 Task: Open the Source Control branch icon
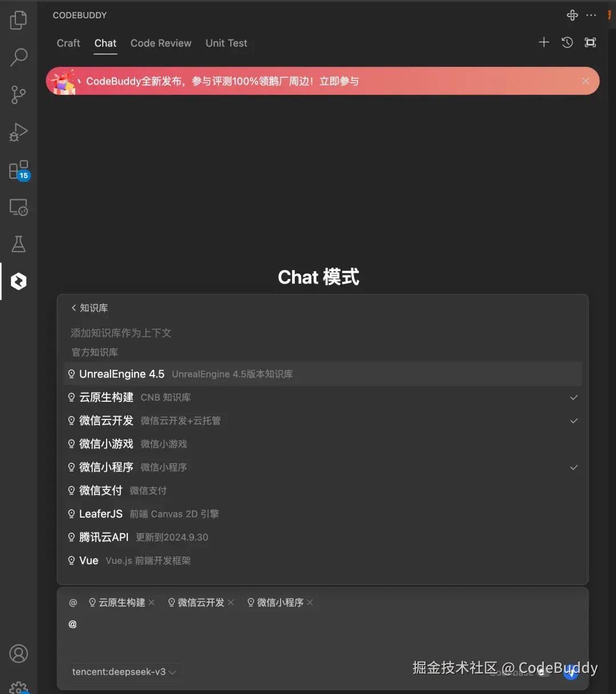point(18,95)
